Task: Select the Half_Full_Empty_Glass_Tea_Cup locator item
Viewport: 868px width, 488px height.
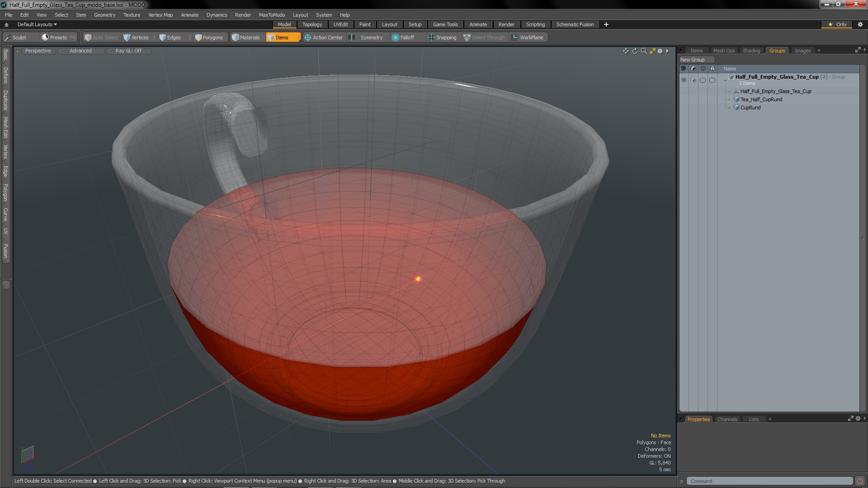Action: coord(775,91)
